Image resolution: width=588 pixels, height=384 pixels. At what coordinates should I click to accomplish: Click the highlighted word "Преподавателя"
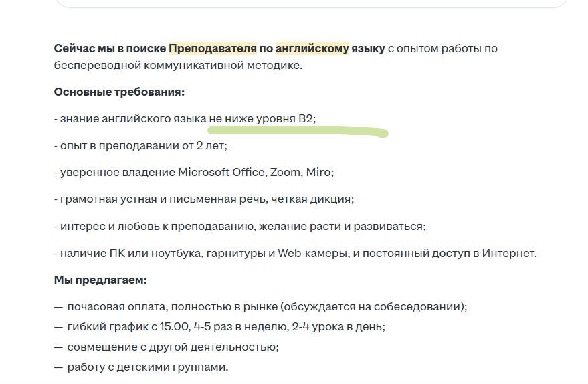click(x=212, y=49)
